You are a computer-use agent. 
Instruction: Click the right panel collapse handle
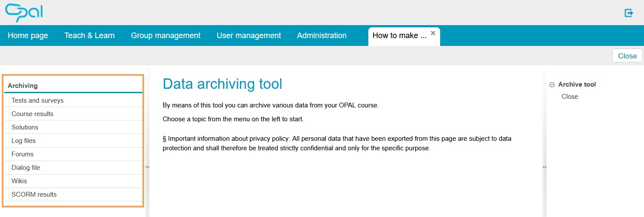click(x=544, y=167)
